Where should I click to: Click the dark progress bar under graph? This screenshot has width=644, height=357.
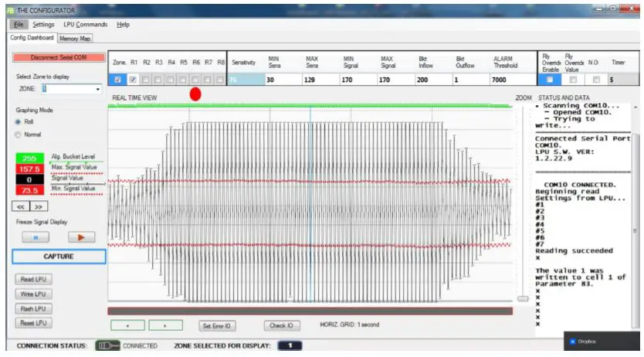click(x=310, y=311)
